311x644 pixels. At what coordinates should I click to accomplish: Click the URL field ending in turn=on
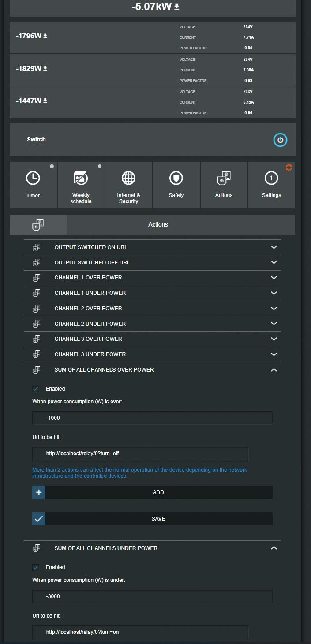140,632
